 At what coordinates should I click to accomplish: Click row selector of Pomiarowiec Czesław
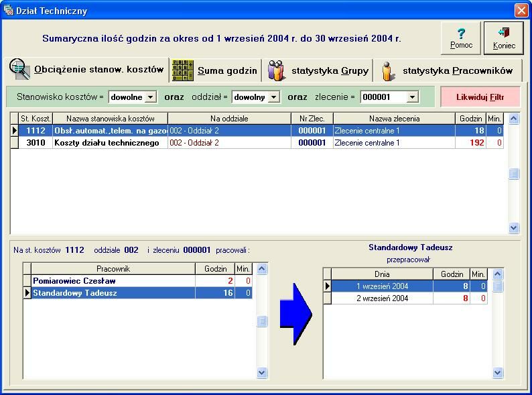click(x=27, y=281)
